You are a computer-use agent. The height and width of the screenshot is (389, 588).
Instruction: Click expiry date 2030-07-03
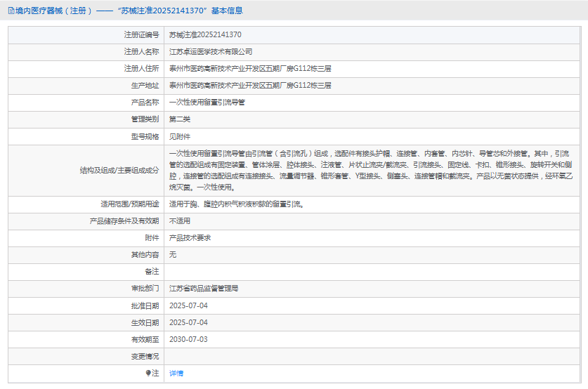[x=188, y=340]
